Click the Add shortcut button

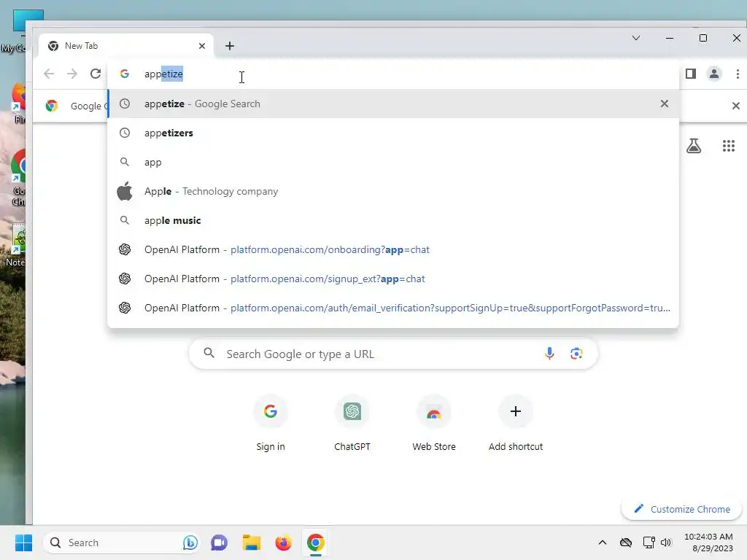tap(516, 424)
